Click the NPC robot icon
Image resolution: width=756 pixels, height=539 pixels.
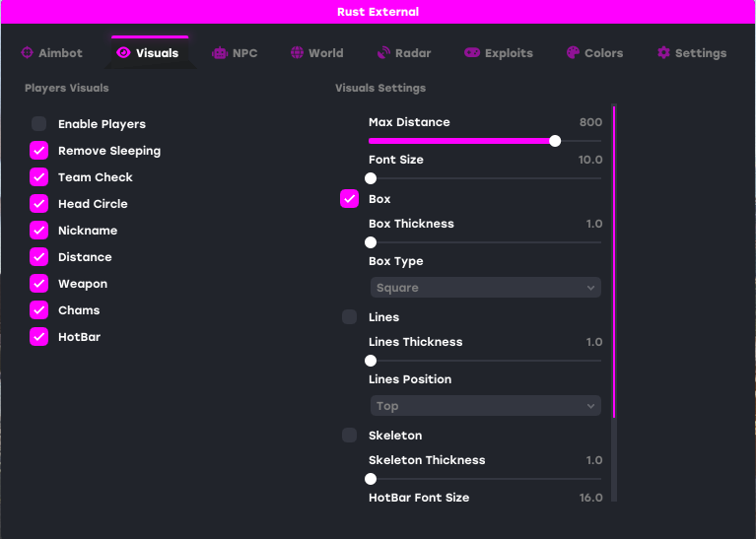click(x=220, y=53)
